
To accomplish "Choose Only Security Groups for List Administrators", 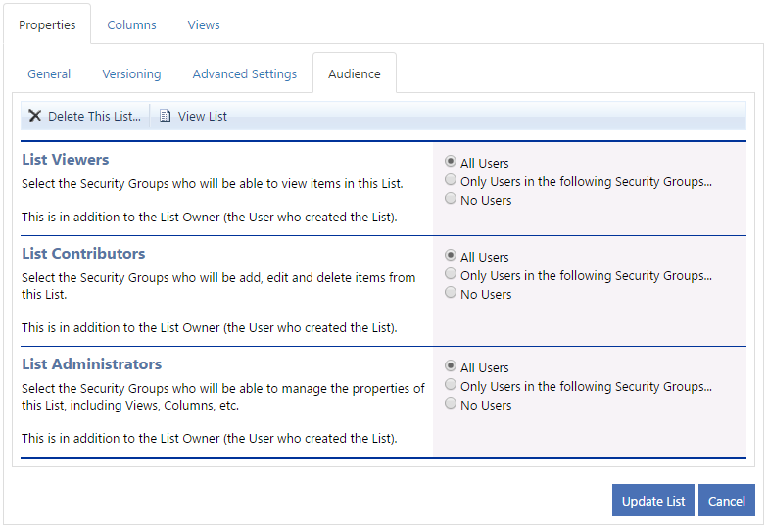I will [451, 385].
